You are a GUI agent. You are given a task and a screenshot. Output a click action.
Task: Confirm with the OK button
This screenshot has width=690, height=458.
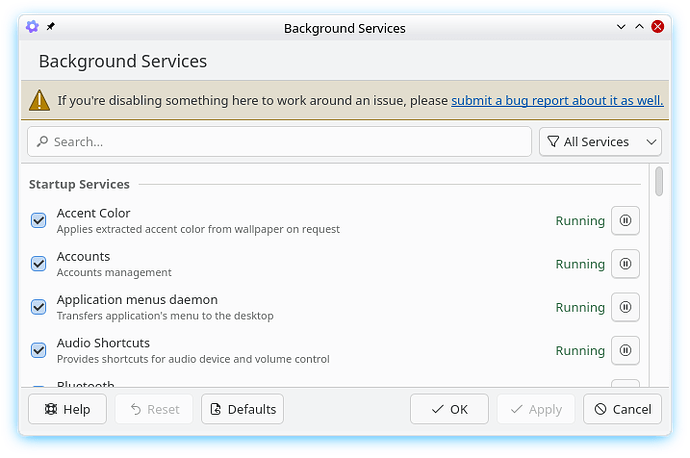click(x=449, y=409)
